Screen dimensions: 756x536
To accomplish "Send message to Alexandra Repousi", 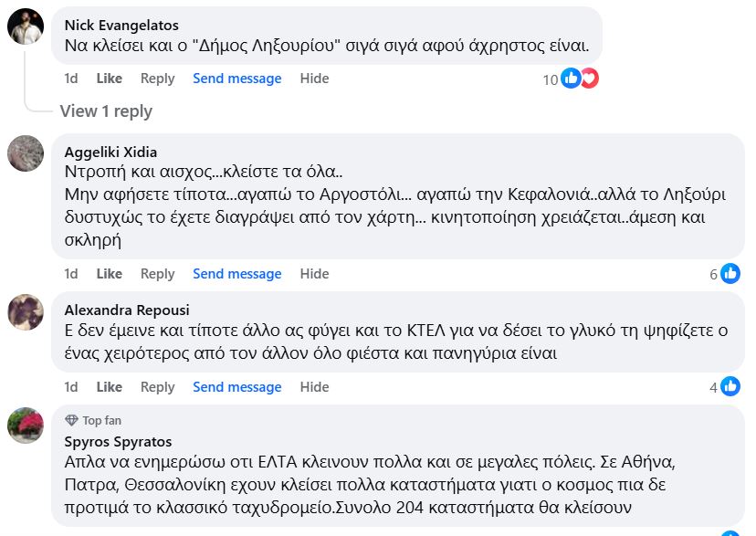I will (236, 387).
